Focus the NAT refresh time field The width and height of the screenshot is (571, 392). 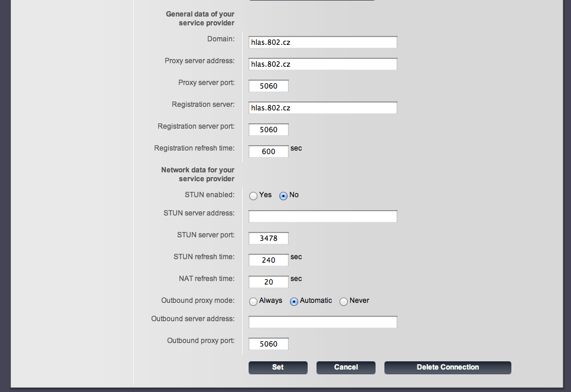(x=269, y=282)
